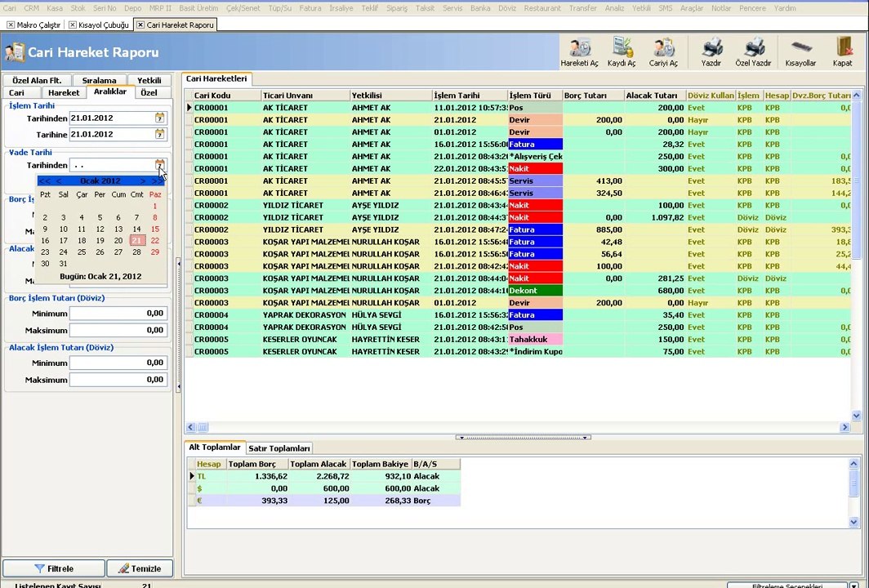Open the Kısayollar keyboard icon
Screen dimensions: 869x588
pos(801,52)
